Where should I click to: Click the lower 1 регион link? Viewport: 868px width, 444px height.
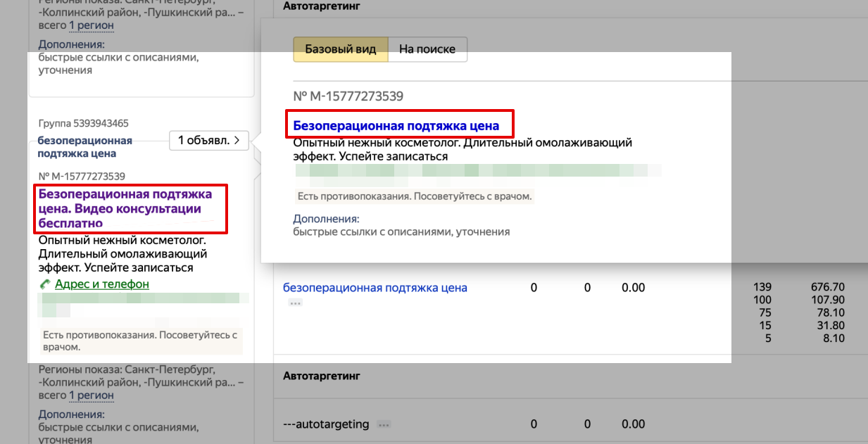tap(92, 395)
